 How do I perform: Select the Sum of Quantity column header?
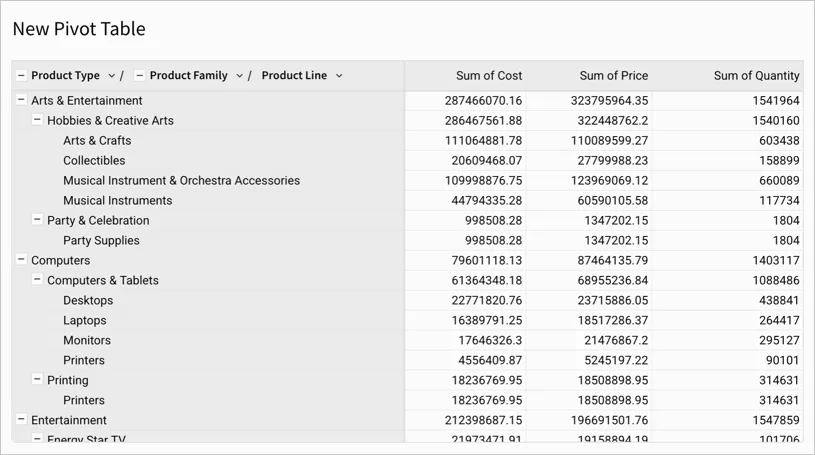coord(756,75)
